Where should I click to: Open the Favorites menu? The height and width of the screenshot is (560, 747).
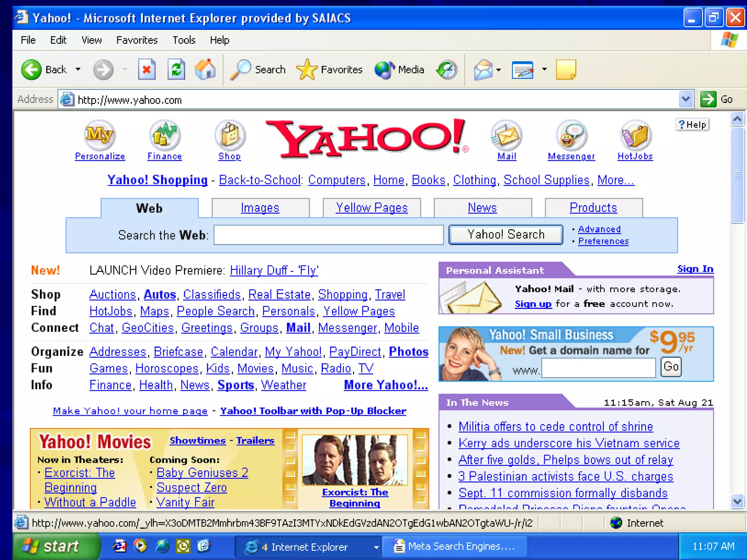pos(137,40)
